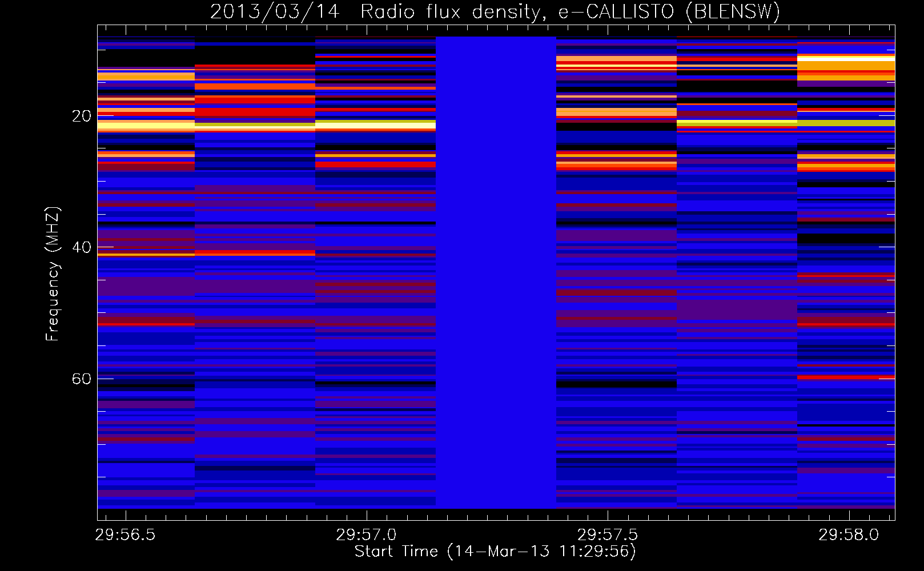Click the 'Frequency (MHZ)' axis label

click(53, 274)
